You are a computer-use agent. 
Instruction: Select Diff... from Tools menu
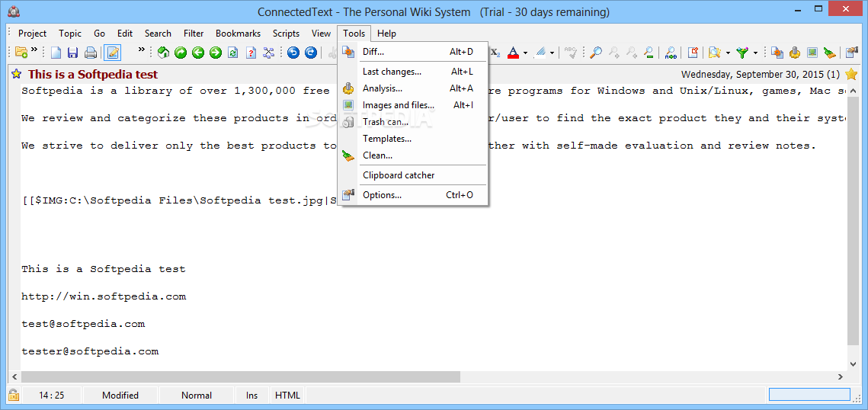coord(412,52)
